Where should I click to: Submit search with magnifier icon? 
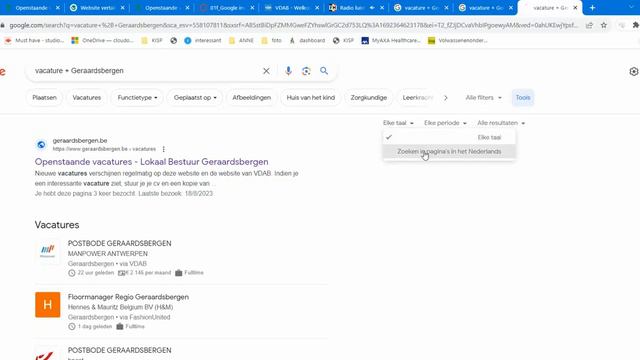(x=324, y=71)
